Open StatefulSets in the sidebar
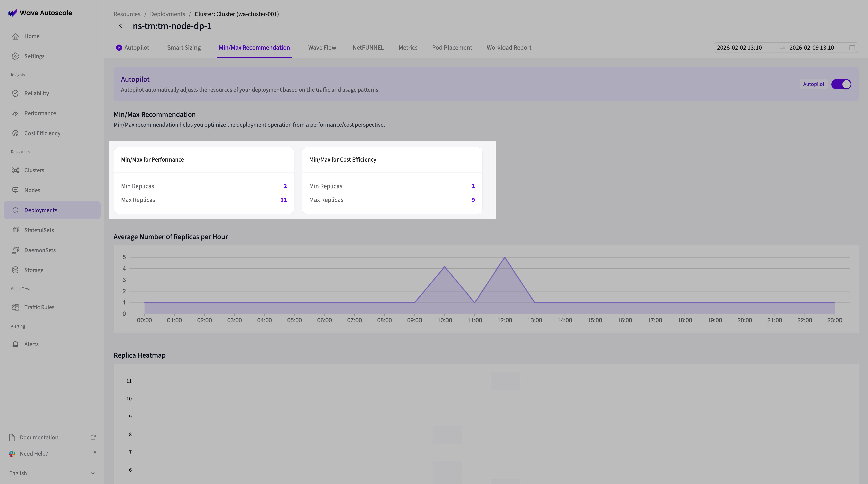 (52, 230)
